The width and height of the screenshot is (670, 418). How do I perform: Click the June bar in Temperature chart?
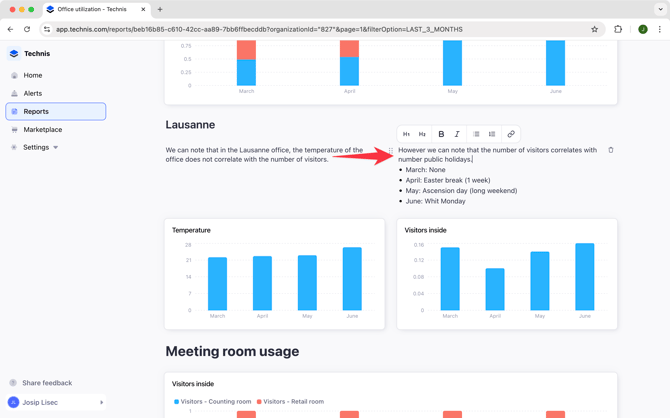point(352,279)
